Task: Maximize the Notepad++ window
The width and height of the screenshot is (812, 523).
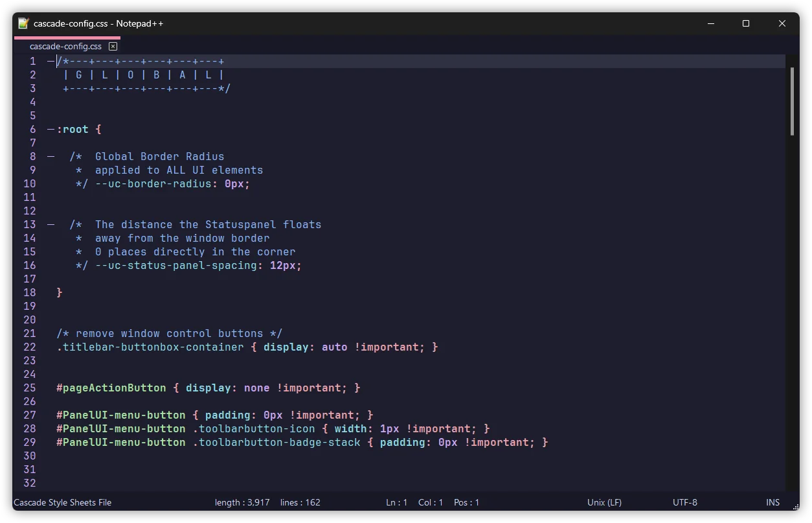Action: tap(746, 23)
